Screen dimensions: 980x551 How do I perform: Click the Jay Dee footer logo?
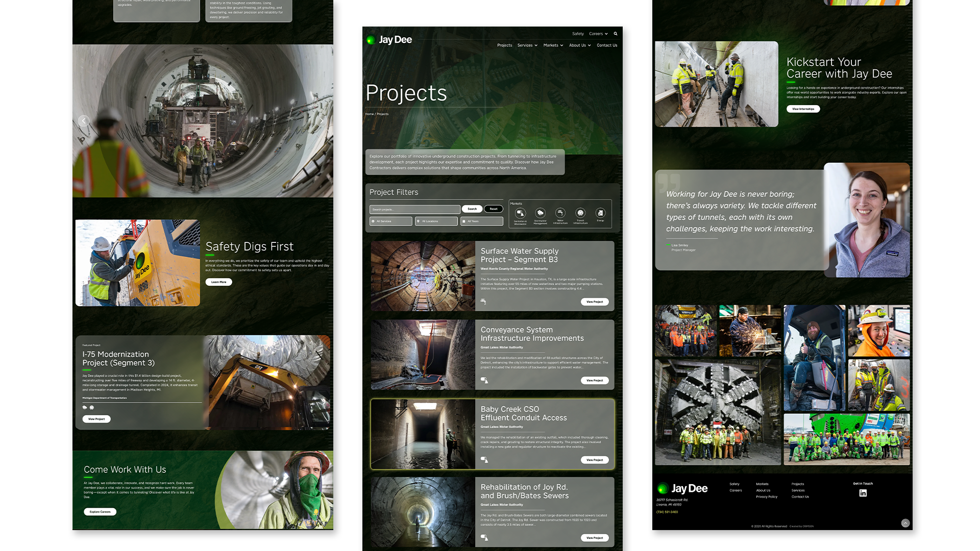click(x=682, y=488)
